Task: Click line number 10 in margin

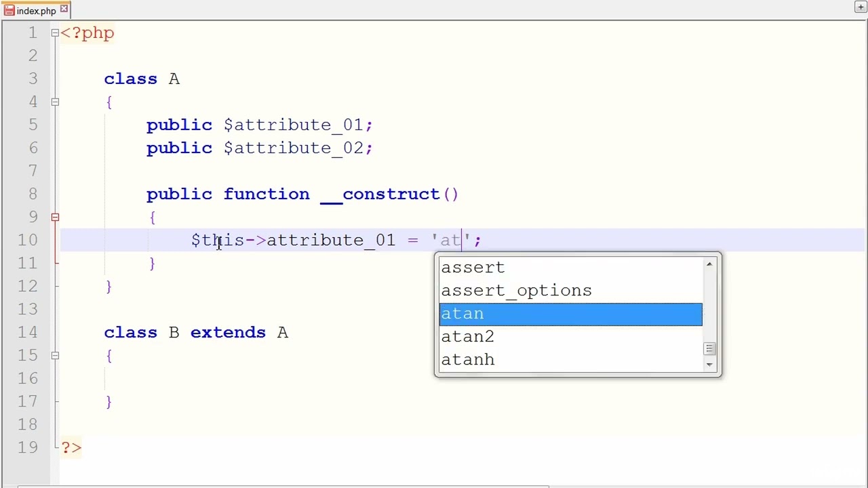Action: (x=27, y=240)
